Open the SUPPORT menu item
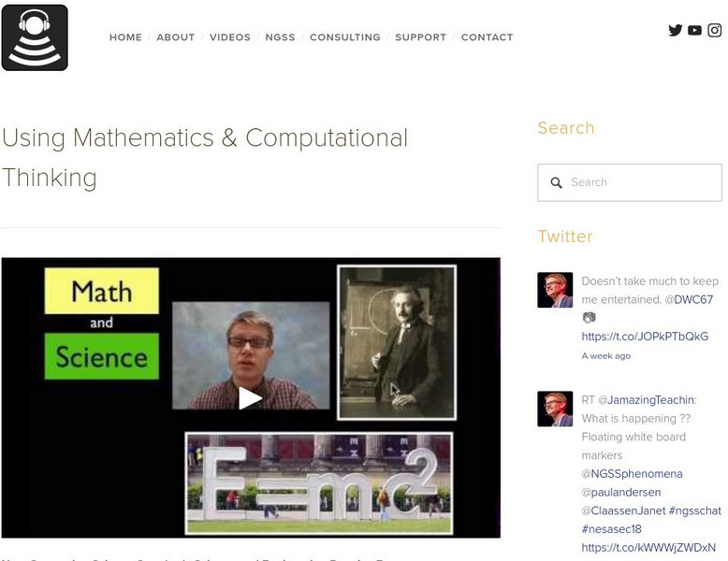This screenshot has height=561, width=728. coord(421,37)
